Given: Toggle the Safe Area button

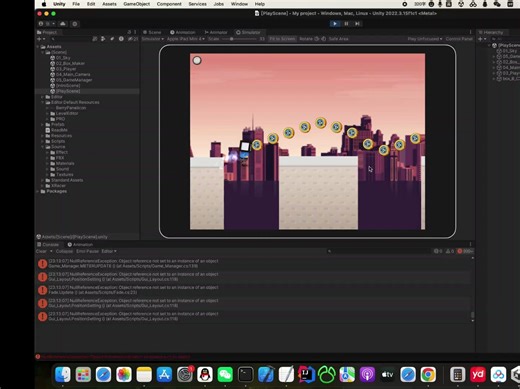Looking at the screenshot, I should (338, 39).
